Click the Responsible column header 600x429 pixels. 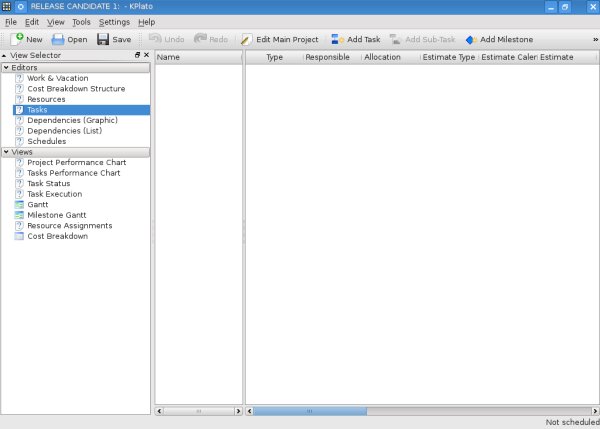click(x=327, y=57)
